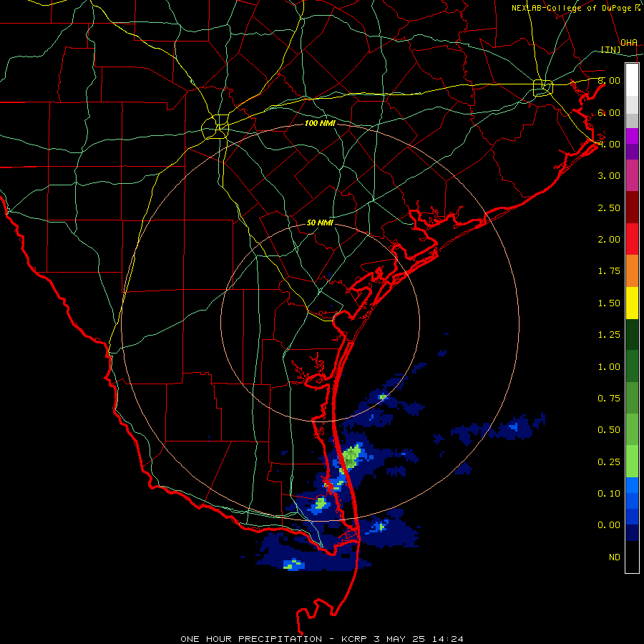Click the '4.00' legend value
The width and height of the screenshot is (644, 644).
[609, 144]
